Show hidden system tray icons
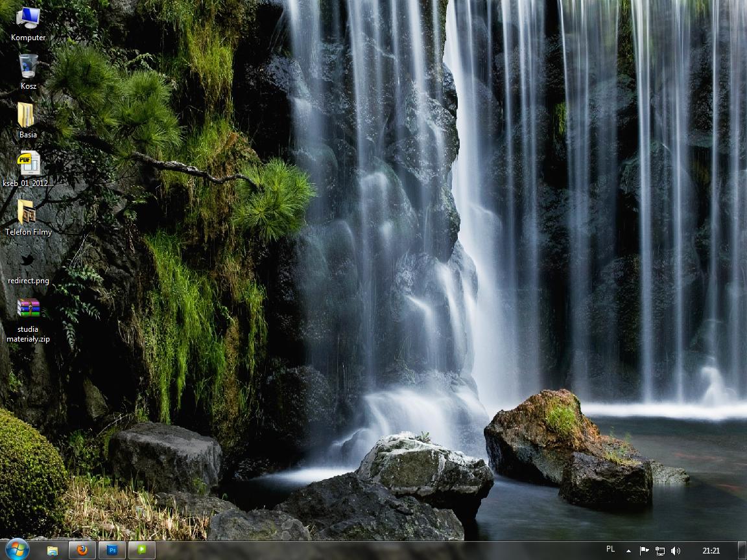 628,551
